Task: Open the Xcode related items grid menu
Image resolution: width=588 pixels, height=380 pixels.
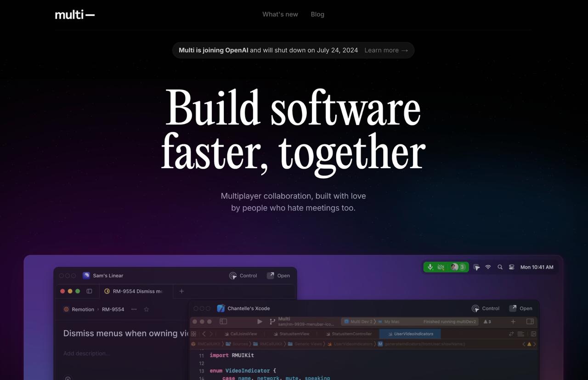Action: coord(194,334)
